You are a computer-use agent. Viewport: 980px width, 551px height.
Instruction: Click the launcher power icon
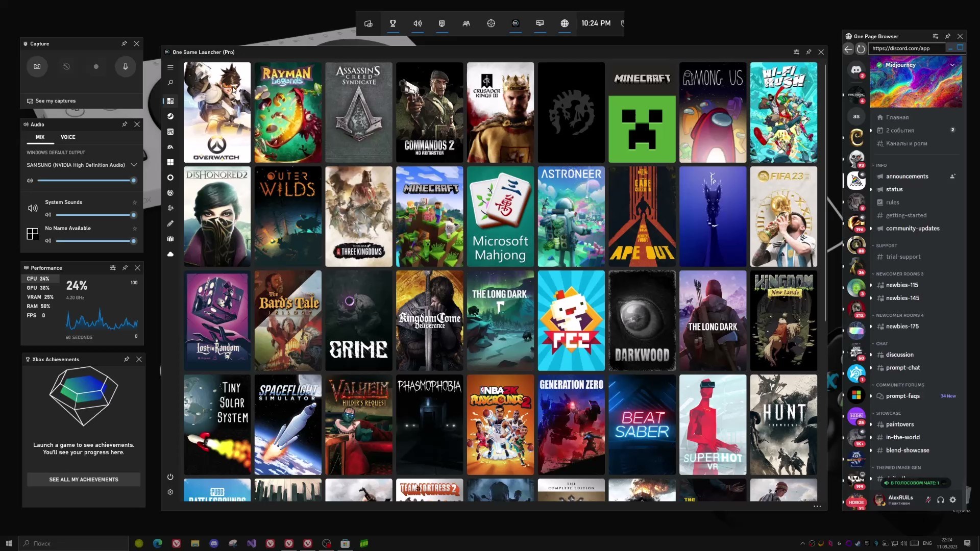pos(170,477)
